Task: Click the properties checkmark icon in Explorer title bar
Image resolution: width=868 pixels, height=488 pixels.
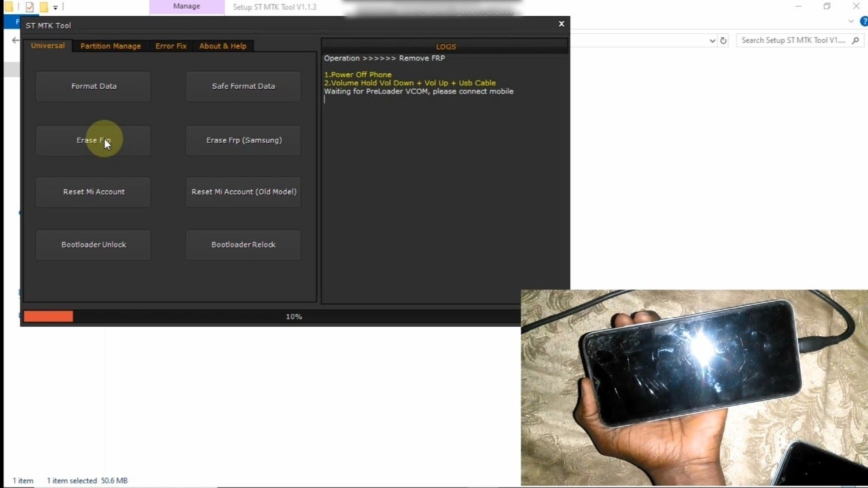Action: coord(29,7)
